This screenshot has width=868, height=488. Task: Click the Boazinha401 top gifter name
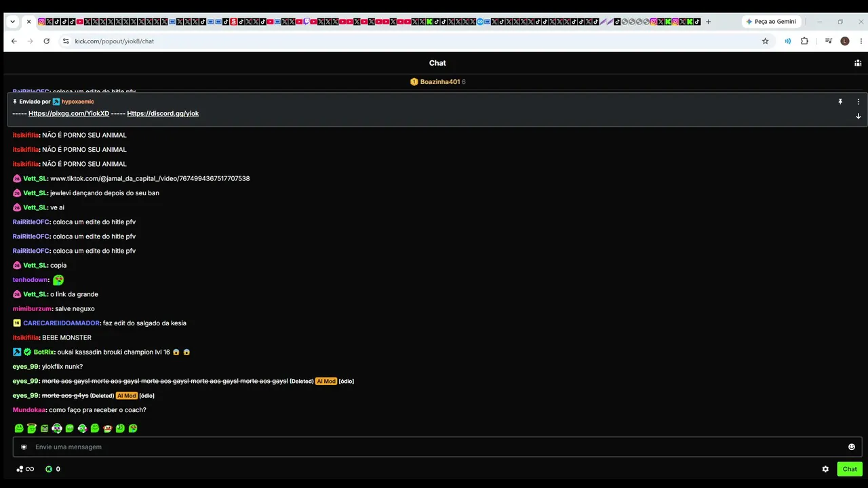coord(440,82)
